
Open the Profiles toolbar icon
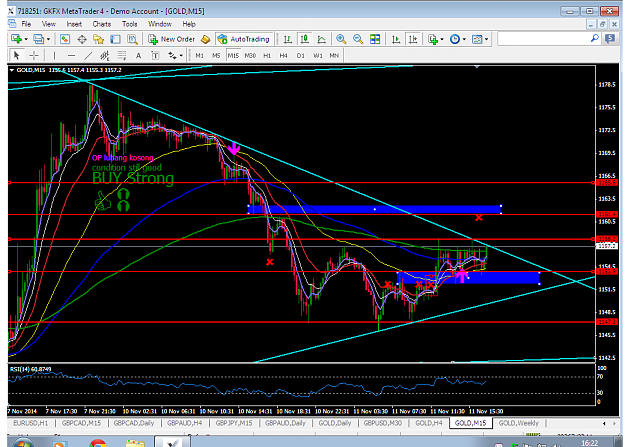(x=39, y=39)
